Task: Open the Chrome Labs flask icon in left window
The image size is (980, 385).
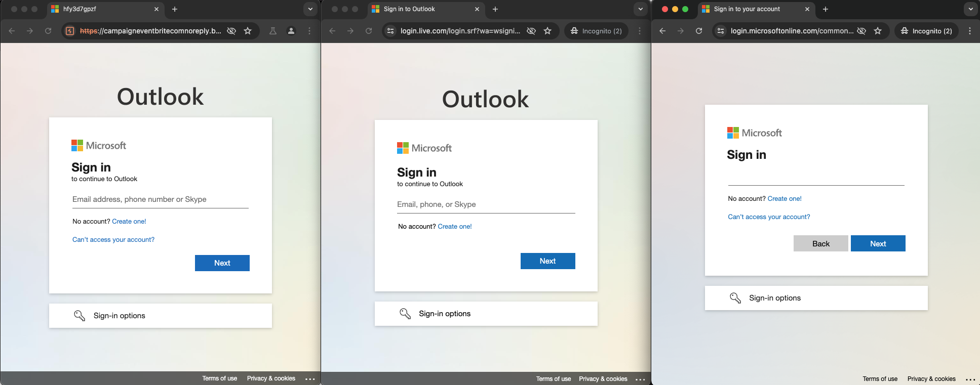Action: coord(273,31)
